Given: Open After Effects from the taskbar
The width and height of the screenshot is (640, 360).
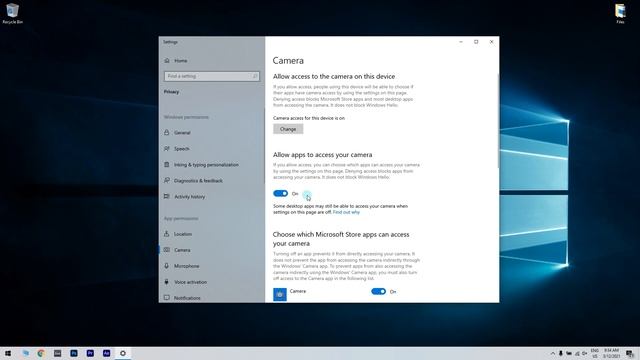Looking at the screenshot, I should click(107, 353).
